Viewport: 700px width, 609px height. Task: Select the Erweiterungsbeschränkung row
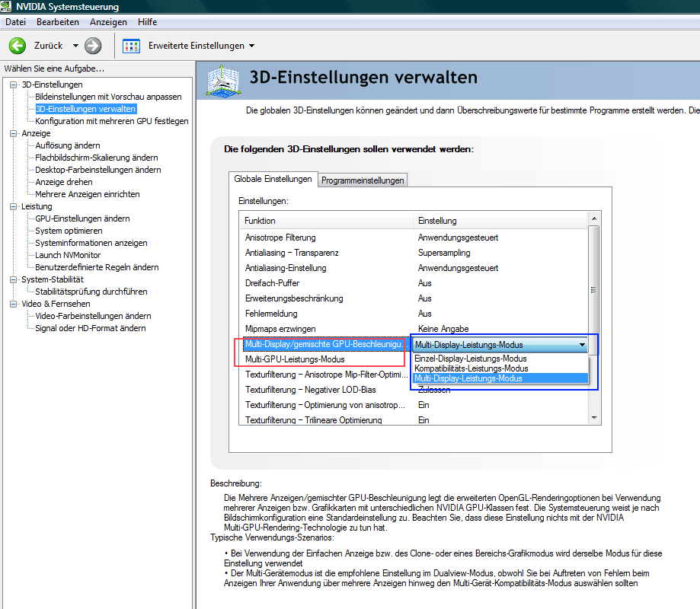coord(413,298)
